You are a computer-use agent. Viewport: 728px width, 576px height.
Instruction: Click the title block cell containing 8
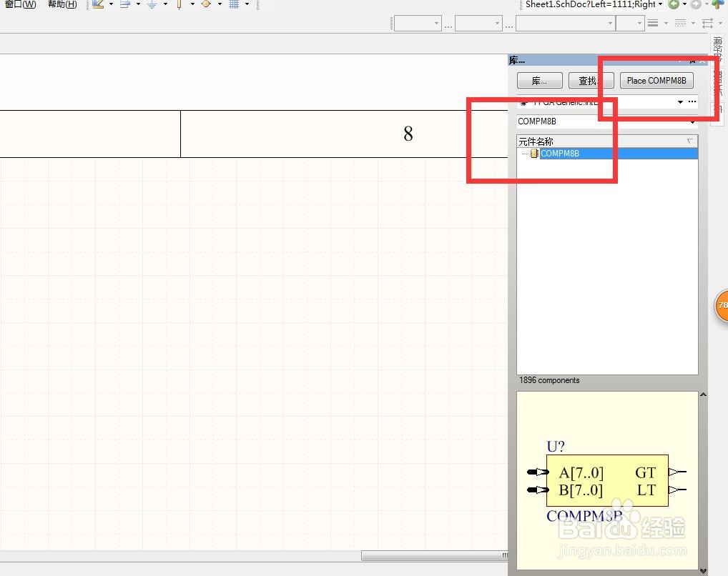(344, 134)
